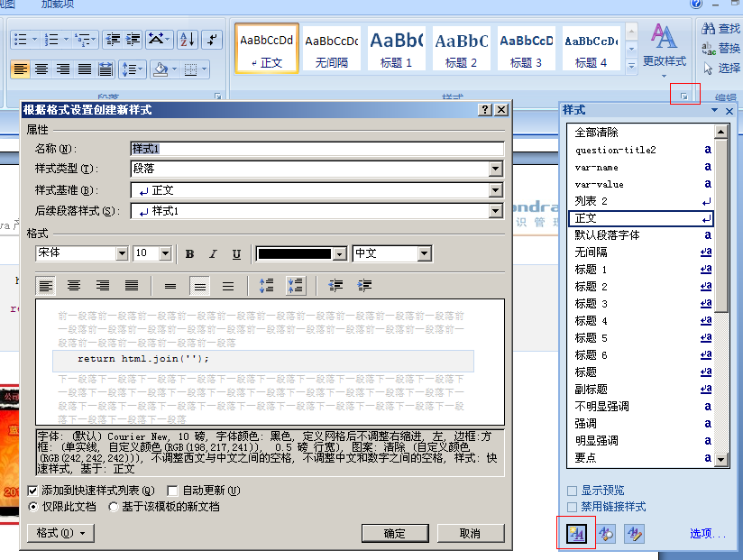This screenshot has height=560, width=743.
Task: Click ribbon justify alignment icon
Action: pos(85,69)
